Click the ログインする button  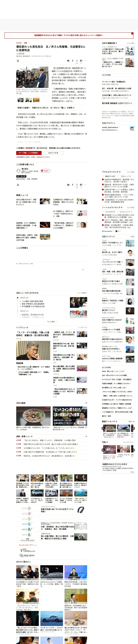pos(53,153)
